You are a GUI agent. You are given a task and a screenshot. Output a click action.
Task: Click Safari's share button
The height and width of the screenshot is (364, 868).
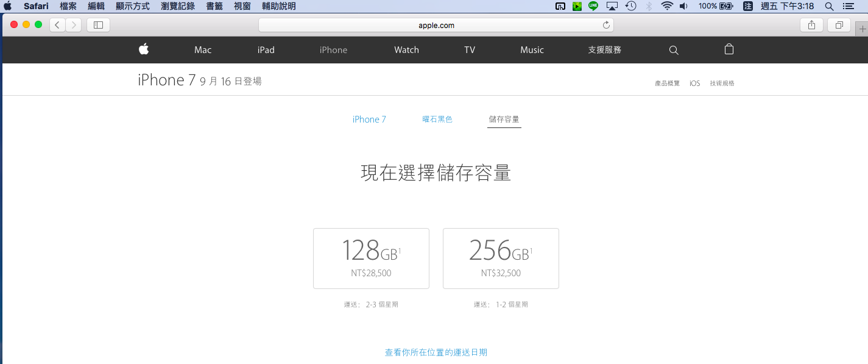tap(811, 25)
